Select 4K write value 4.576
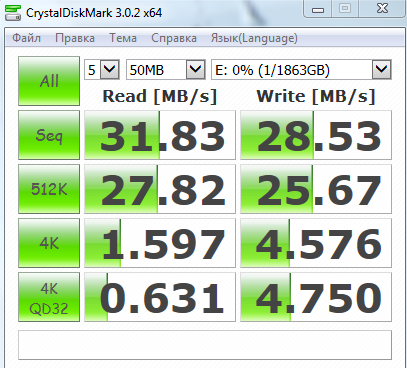Viewport: 407px width, 368px height. coord(316,243)
